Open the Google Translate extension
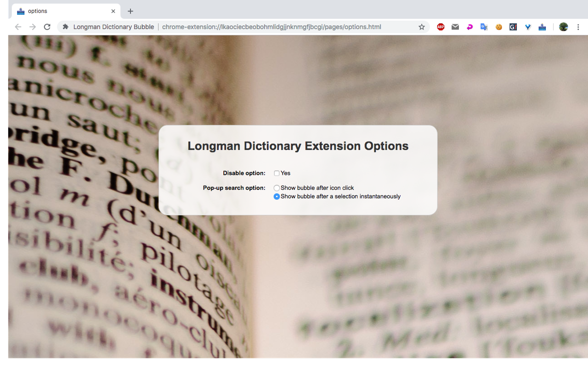588x368 pixels. [484, 27]
